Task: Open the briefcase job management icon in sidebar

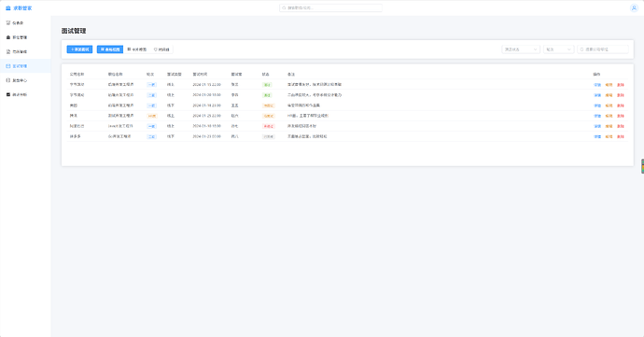Action: [x=8, y=37]
